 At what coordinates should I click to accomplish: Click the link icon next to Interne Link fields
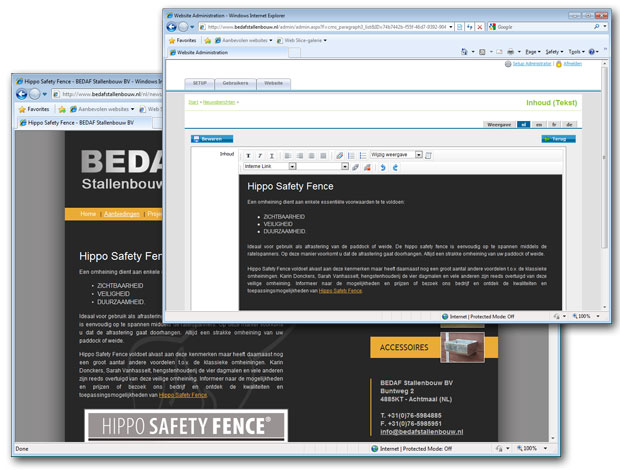coord(355,167)
